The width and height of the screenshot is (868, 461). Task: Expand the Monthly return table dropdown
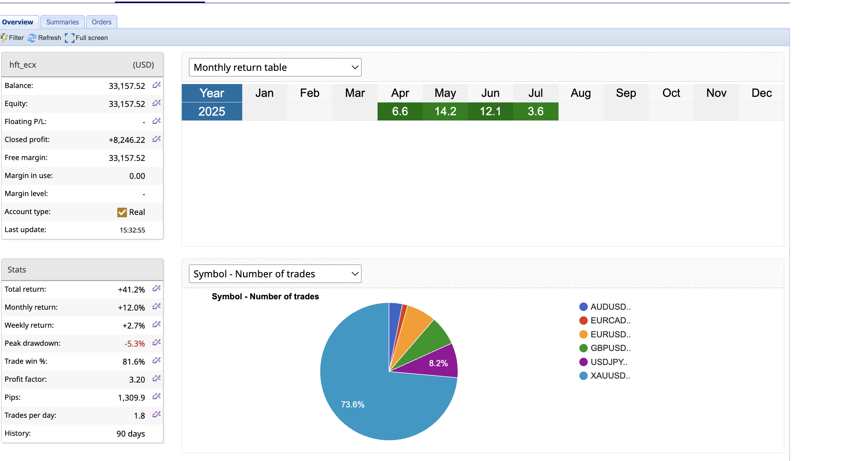click(275, 67)
